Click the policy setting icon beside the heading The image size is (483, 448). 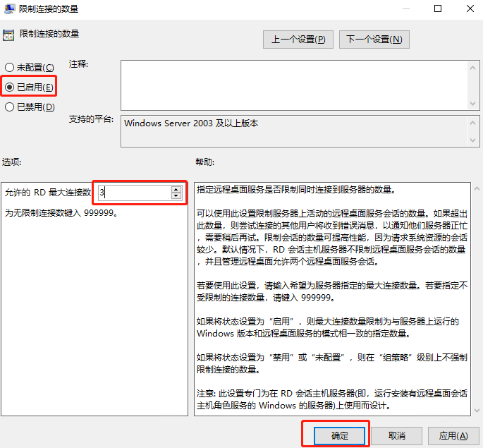(x=9, y=35)
